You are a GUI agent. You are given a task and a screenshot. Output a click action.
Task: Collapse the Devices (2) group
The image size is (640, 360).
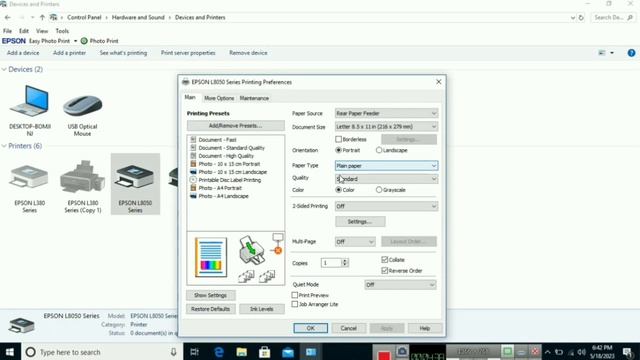[x=4, y=69]
